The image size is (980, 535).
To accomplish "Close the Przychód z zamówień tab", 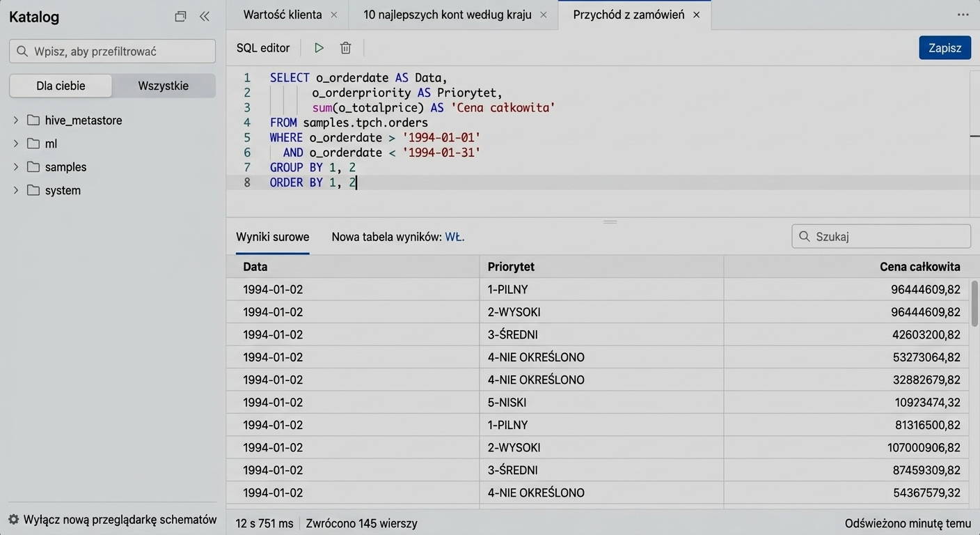I will coord(696,15).
